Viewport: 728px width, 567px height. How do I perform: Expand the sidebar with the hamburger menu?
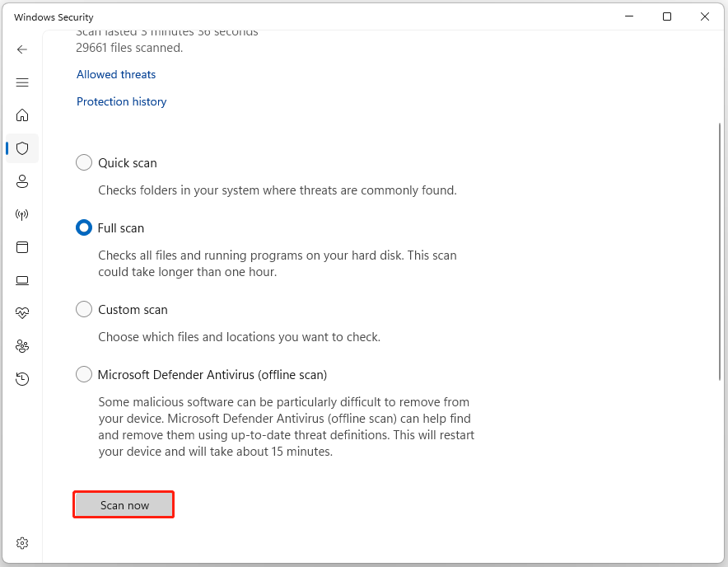click(22, 82)
